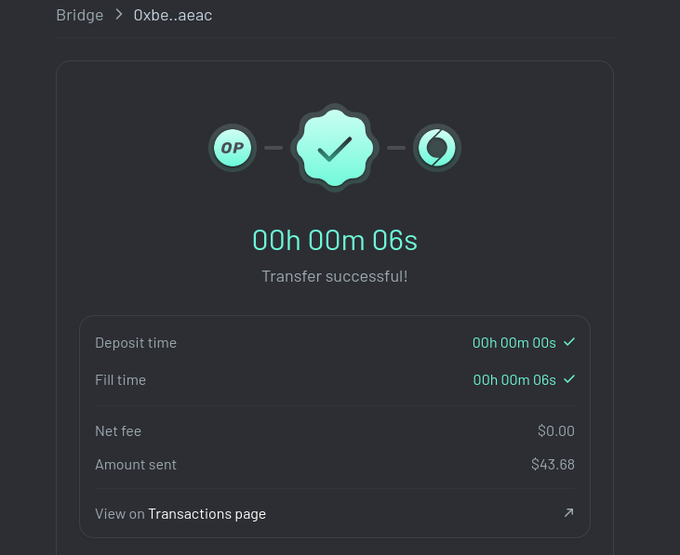Click the Deposit time label
680x555 pixels.
click(136, 343)
